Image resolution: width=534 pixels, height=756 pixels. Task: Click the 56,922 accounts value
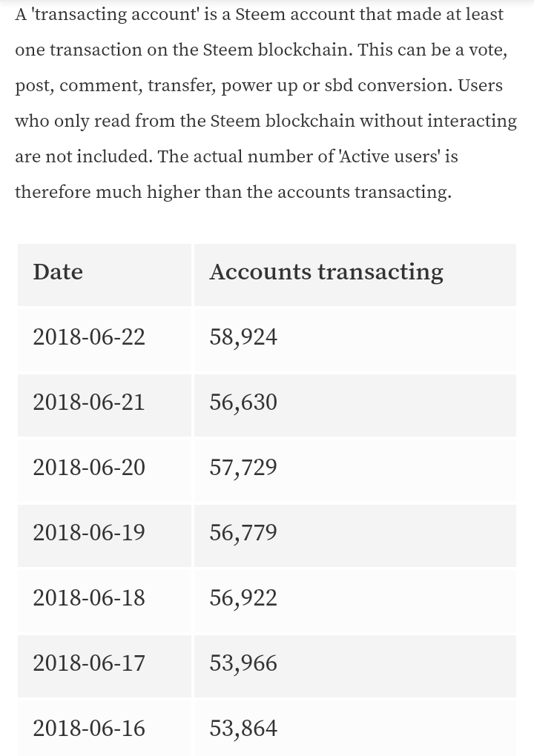[x=243, y=598]
